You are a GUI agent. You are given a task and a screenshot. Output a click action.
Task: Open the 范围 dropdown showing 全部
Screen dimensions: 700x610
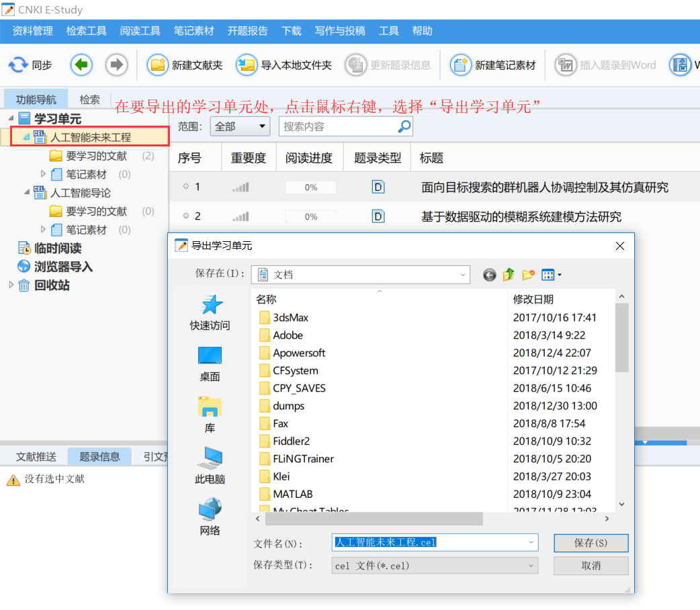(240, 126)
